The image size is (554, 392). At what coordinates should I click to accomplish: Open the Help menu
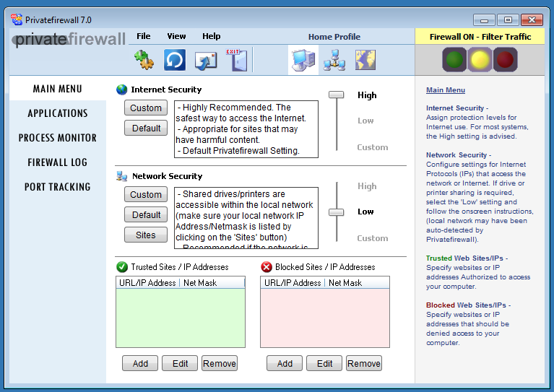pos(212,36)
